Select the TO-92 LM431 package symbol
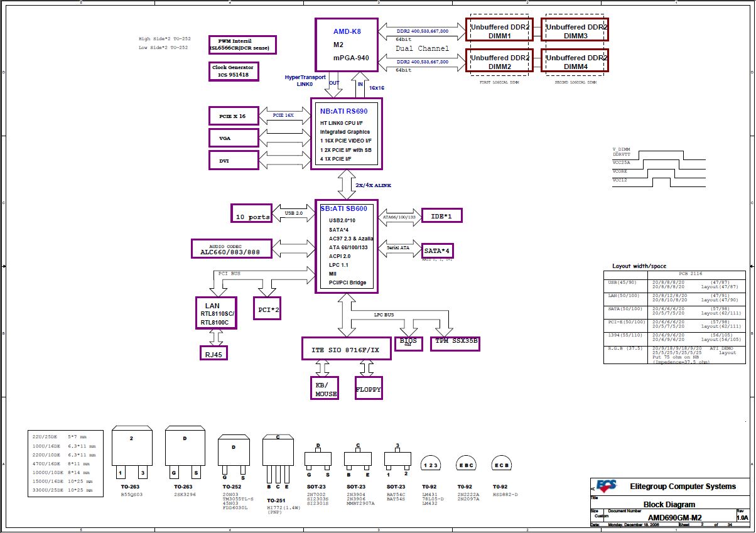The image size is (756, 533). point(430,464)
